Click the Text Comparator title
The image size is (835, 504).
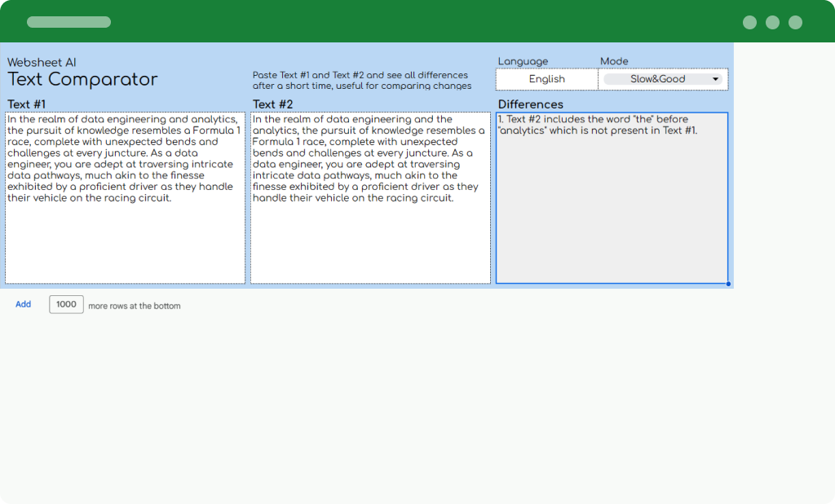click(82, 79)
